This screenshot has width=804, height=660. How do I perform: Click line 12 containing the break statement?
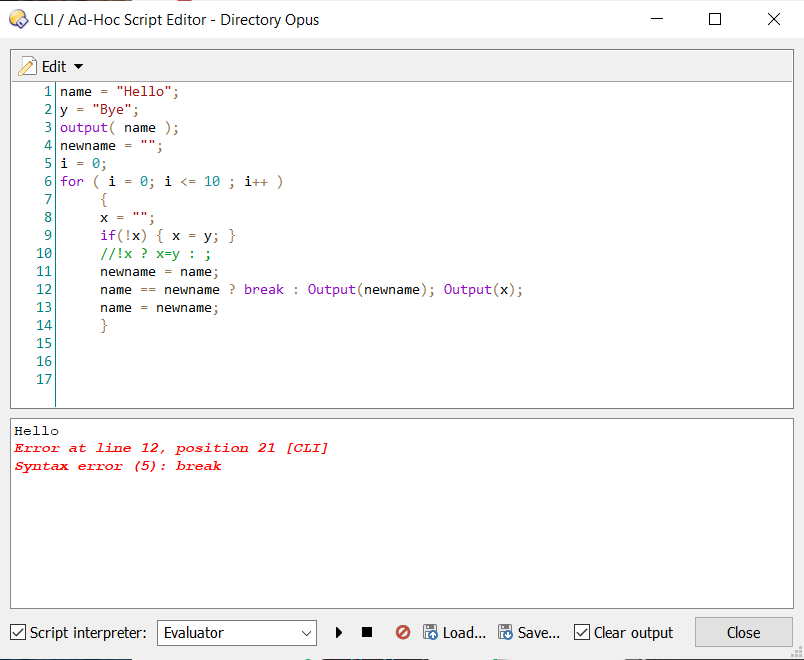click(264, 290)
